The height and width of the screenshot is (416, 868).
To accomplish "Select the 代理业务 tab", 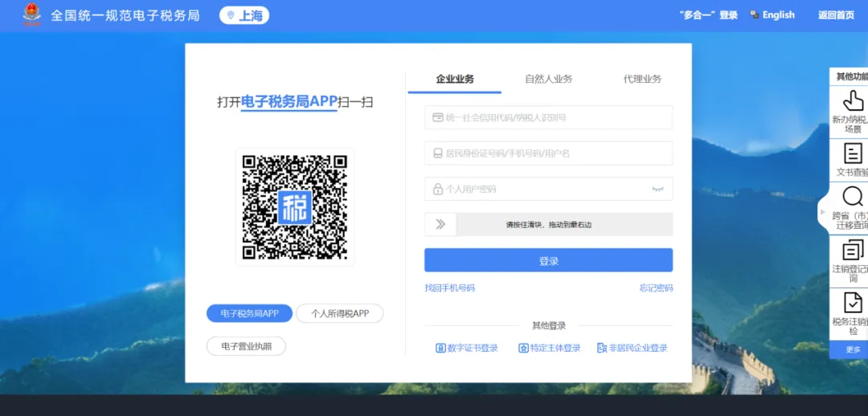I will [642, 80].
